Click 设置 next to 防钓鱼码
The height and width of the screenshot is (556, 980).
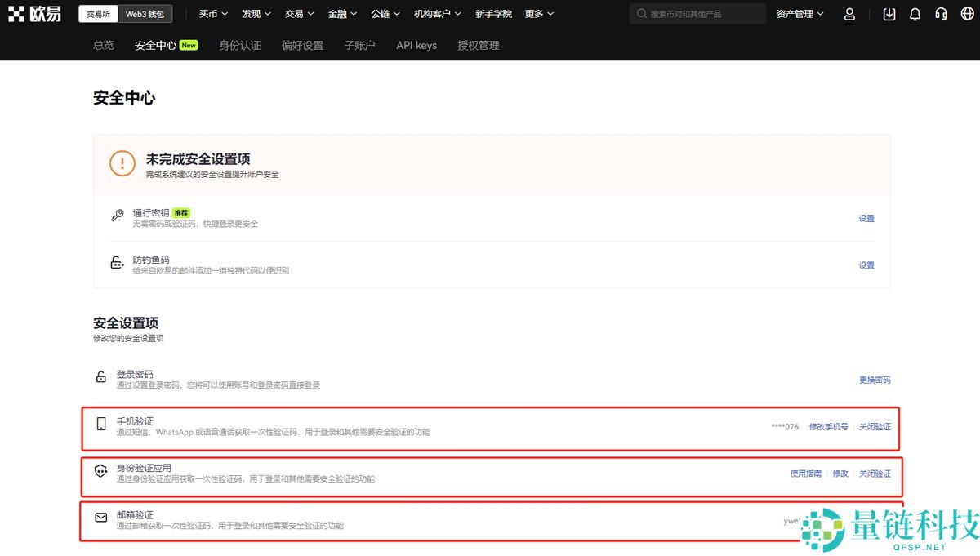point(866,265)
